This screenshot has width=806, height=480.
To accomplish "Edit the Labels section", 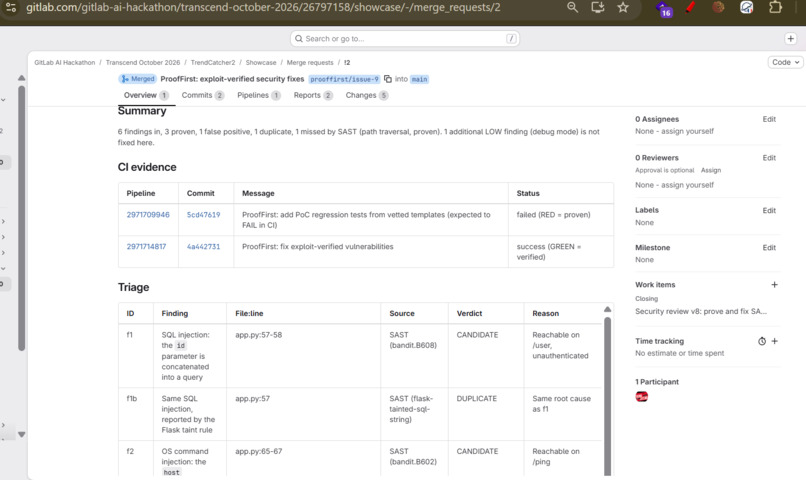I will point(769,211).
